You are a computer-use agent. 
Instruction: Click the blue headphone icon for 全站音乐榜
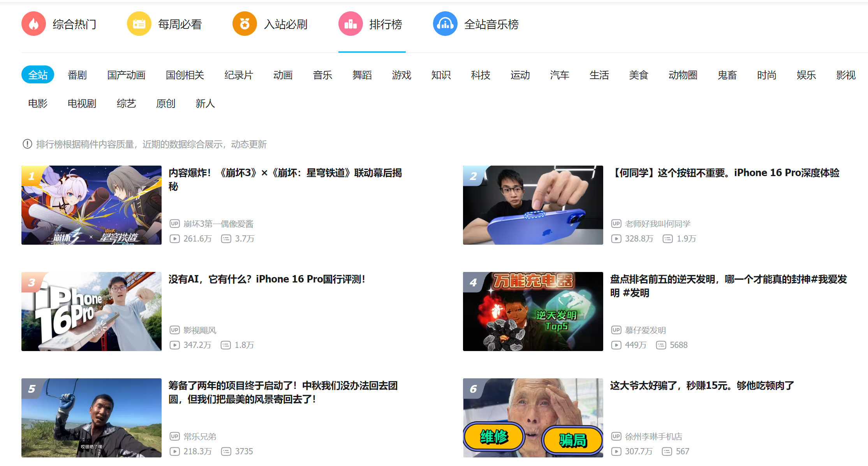click(x=445, y=24)
